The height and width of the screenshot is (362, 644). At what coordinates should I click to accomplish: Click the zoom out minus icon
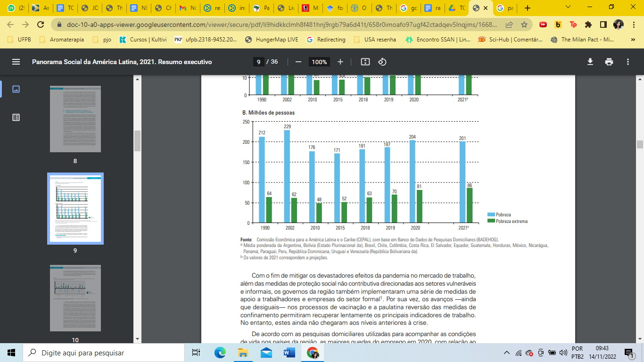click(298, 62)
